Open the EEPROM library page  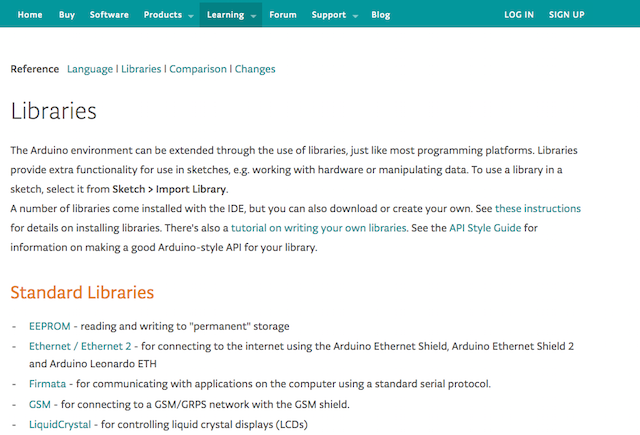point(50,326)
